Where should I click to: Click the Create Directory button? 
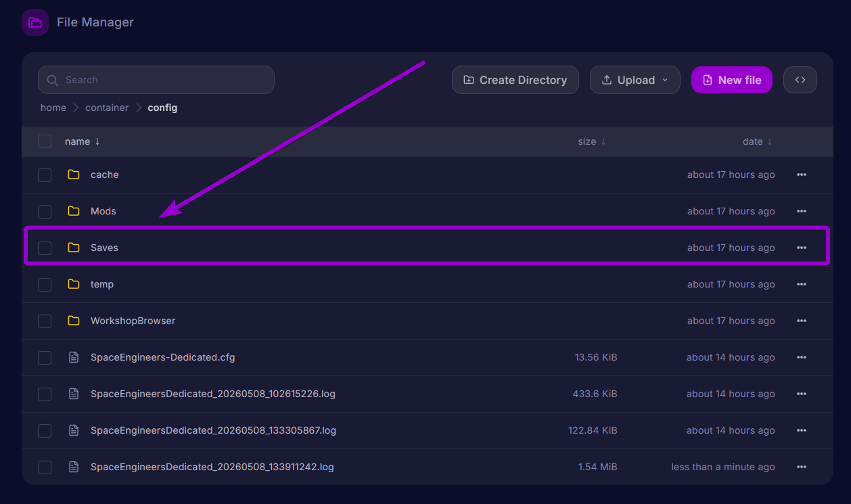[515, 80]
